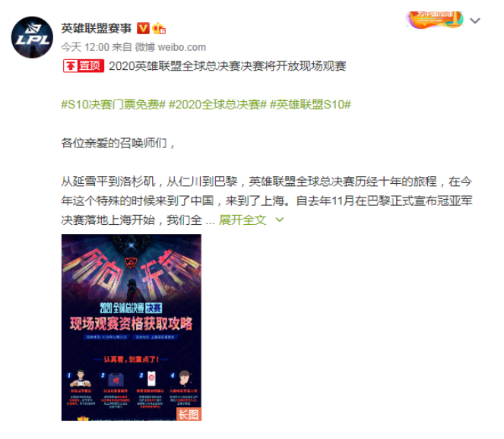Click step 1 icon in the poster

81,379
